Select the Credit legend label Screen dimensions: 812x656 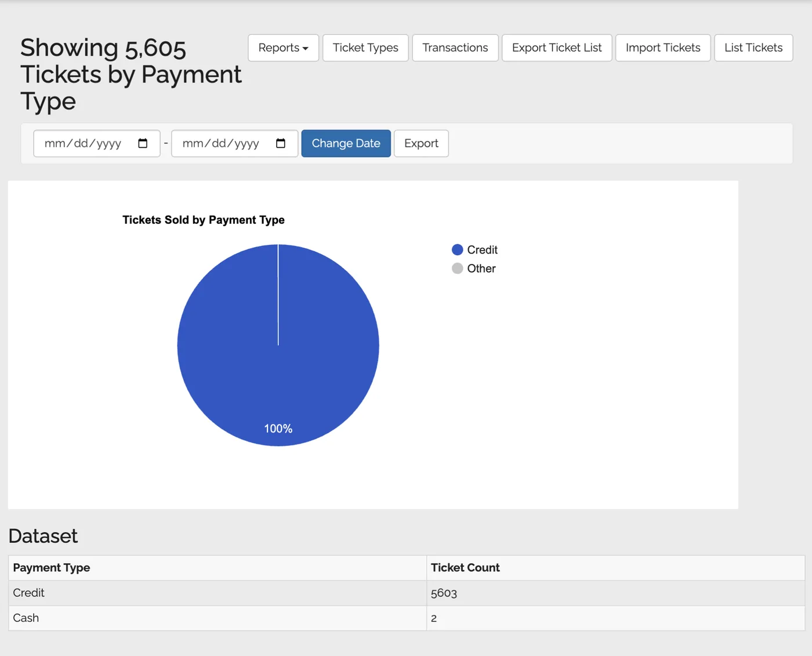[483, 250]
